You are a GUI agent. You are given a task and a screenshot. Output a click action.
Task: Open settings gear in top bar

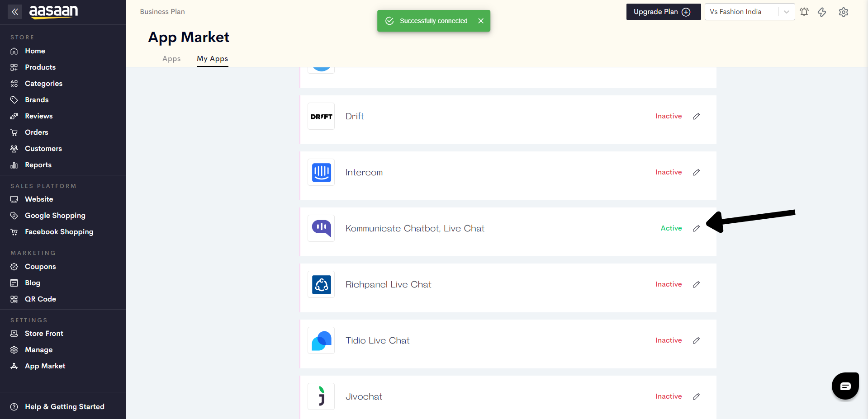pos(844,12)
